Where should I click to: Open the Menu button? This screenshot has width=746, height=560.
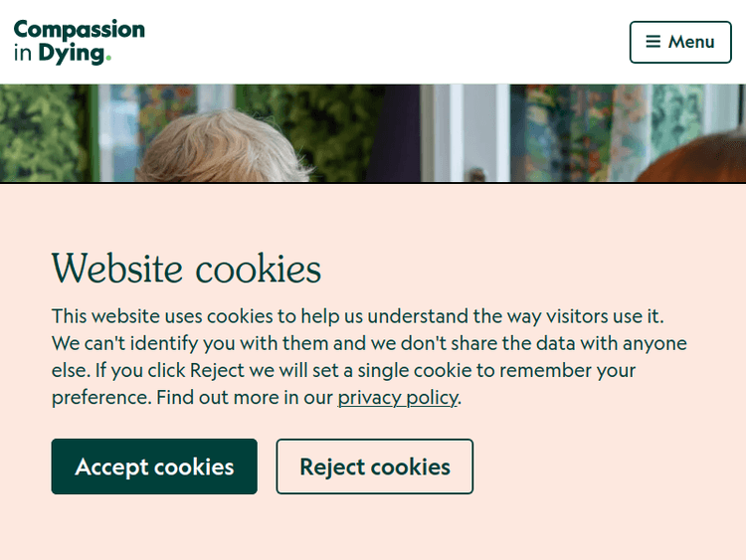[x=680, y=42]
